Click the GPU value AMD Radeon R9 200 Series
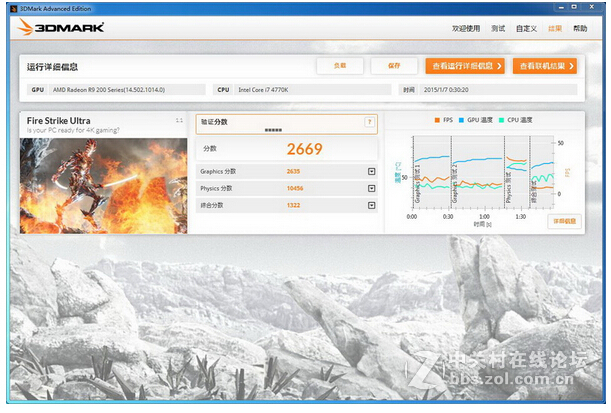Image resolution: width=611 pixels, height=413 pixels. (x=109, y=90)
